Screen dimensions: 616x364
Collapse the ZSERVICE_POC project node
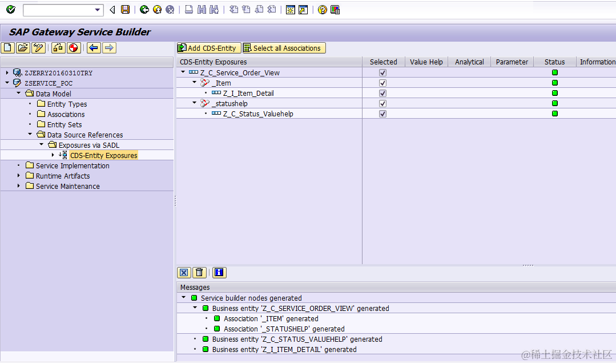(x=7, y=83)
